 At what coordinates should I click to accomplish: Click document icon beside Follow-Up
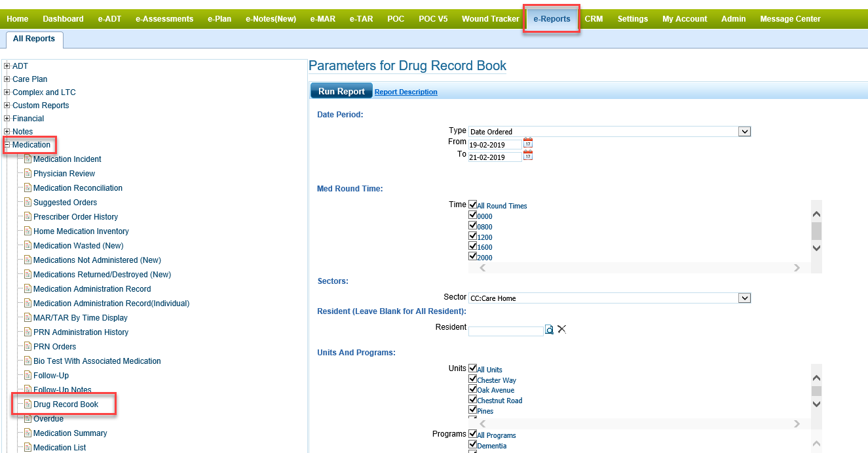tap(28, 375)
